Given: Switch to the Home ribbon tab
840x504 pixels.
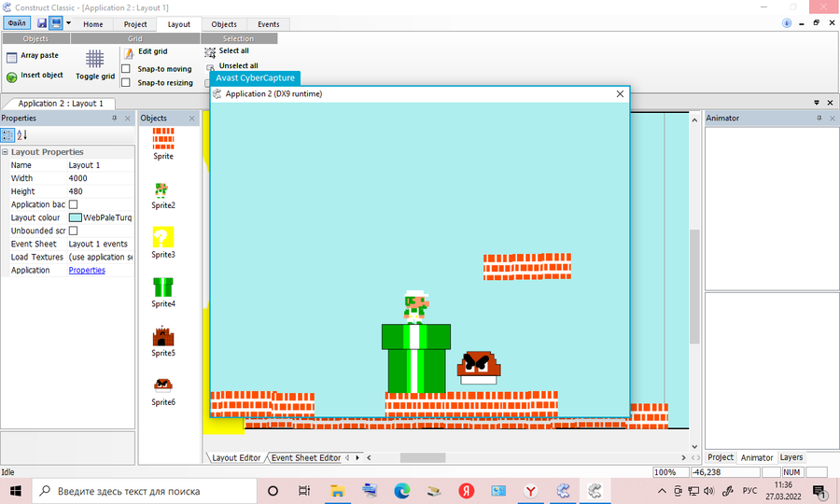Looking at the screenshot, I should 93,24.
